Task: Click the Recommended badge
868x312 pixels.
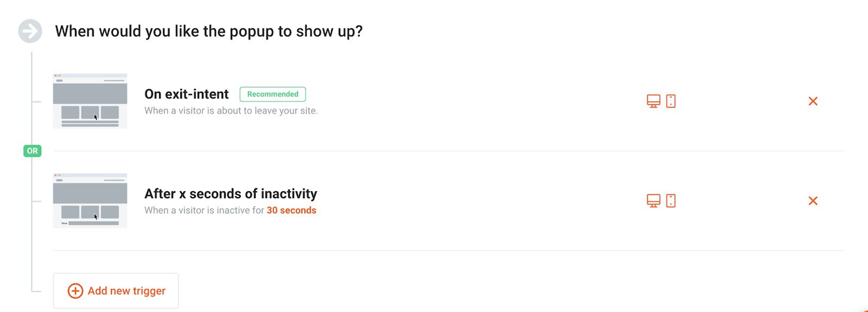Action: coord(272,94)
